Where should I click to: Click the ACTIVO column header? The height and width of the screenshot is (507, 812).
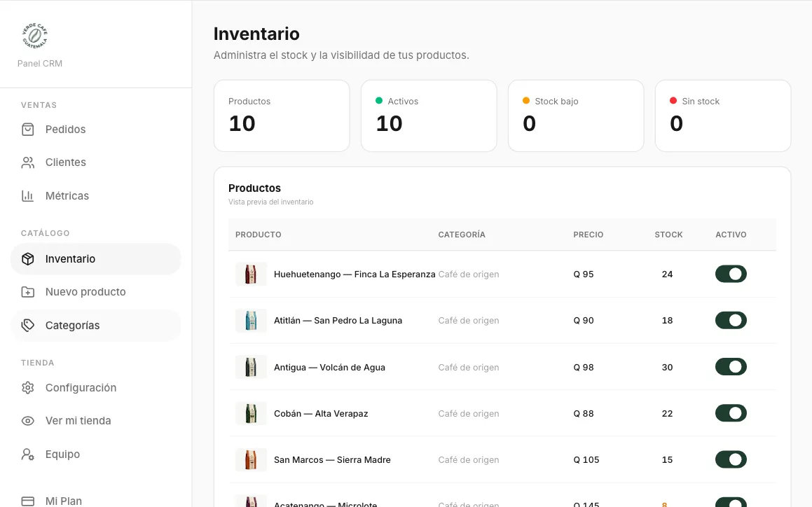pos(731,235)
